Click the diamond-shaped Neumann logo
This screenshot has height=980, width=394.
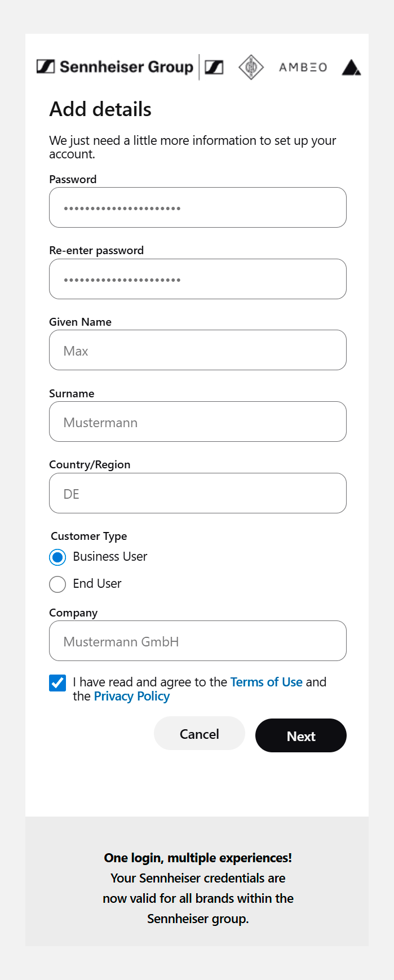pos(251,67)
